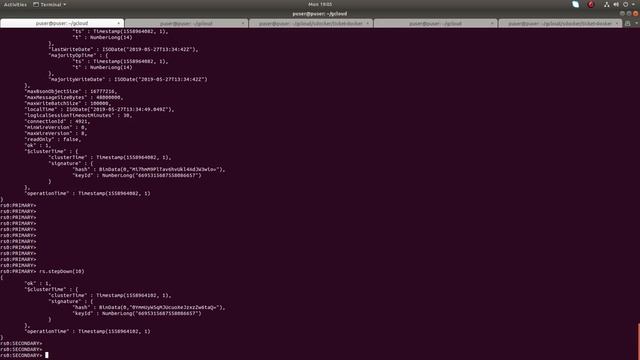
Task: Close the terminal window with orange button
Action: tap(636, 13)
